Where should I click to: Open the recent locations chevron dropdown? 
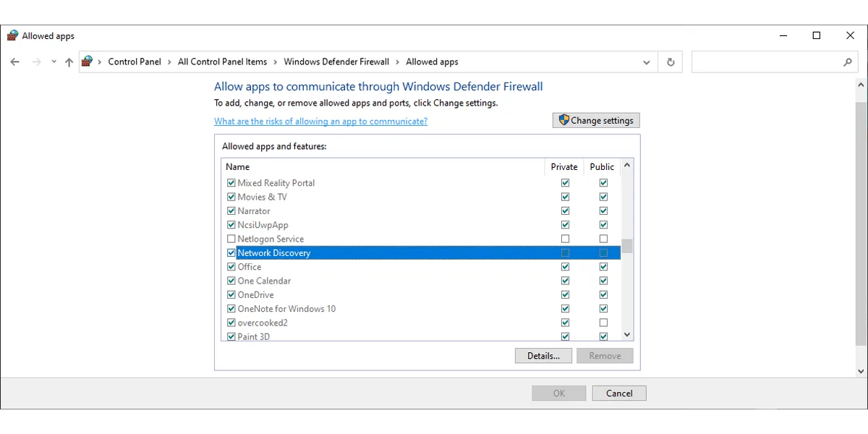point(53,61)
